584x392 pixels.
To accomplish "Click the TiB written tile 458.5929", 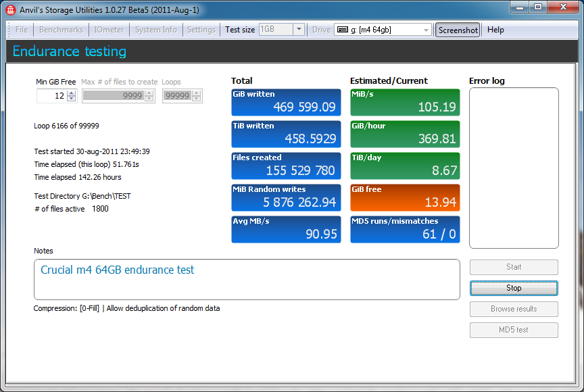I will point(286,134).
